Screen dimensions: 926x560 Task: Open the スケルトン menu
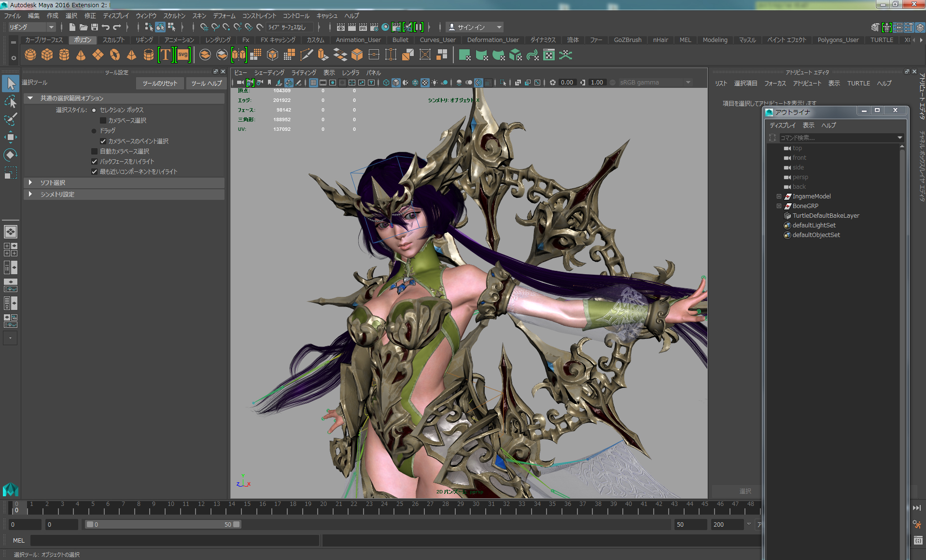(174, 16)
